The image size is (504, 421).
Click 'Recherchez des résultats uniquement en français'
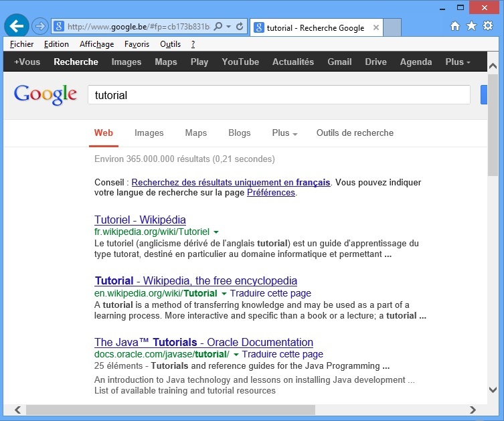point(231,182)
